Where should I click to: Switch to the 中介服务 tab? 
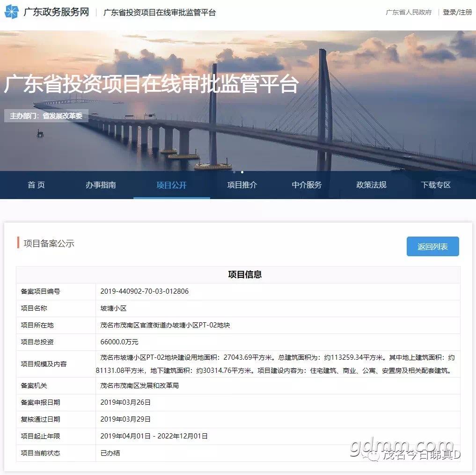[307, 185]
